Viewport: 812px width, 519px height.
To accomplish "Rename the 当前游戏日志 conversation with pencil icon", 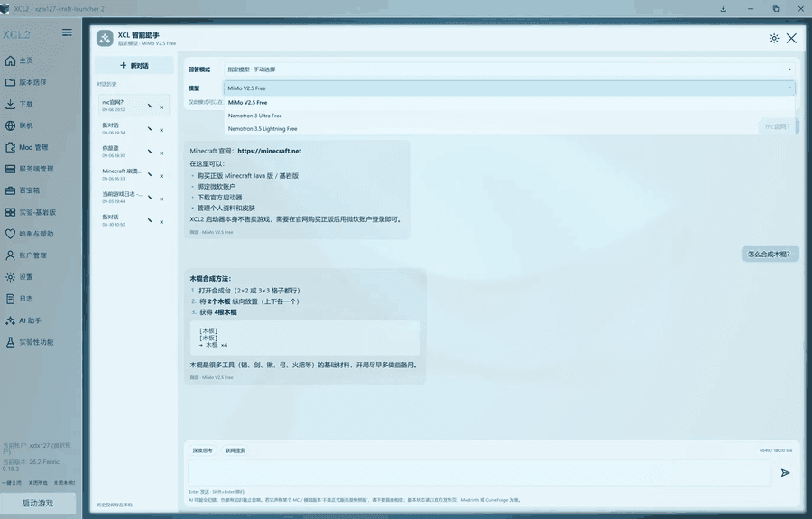I will click(x=150, y=198).
